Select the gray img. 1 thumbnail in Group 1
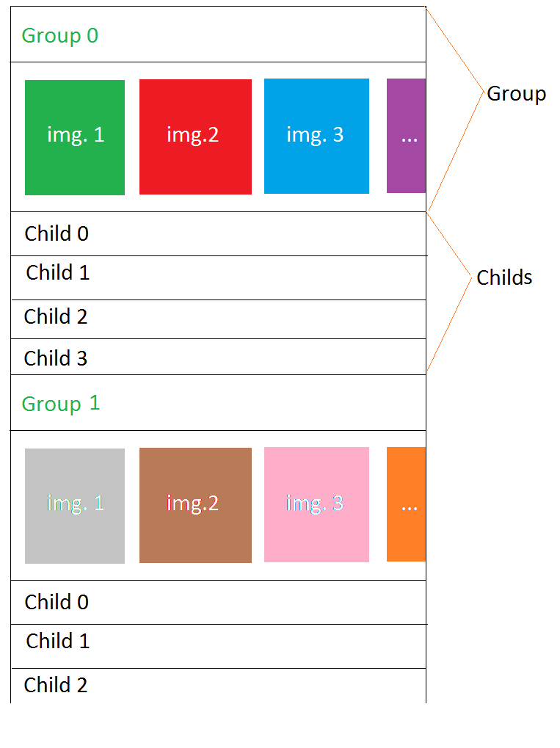 75,506
